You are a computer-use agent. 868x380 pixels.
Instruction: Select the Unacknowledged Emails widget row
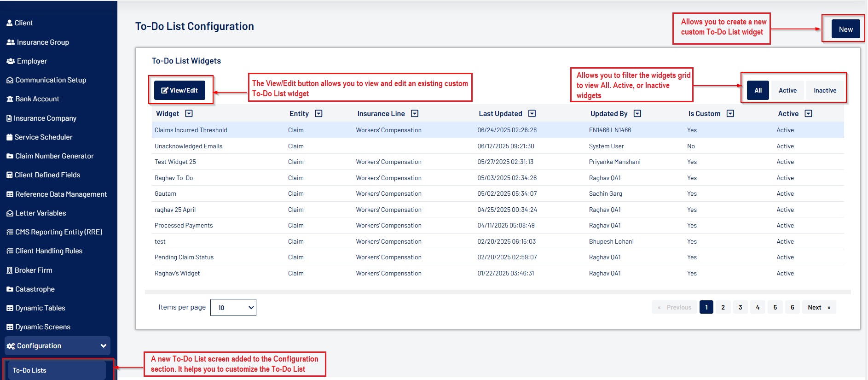coord(188,146)
